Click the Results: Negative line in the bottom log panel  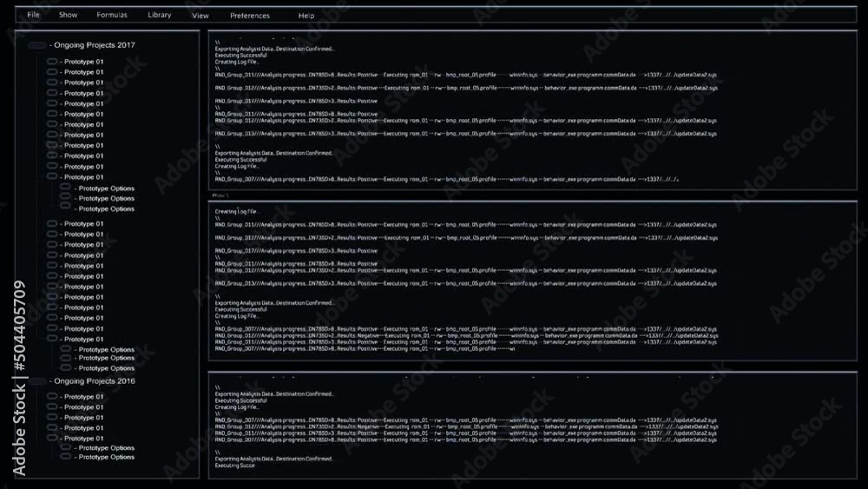point(467,427)
